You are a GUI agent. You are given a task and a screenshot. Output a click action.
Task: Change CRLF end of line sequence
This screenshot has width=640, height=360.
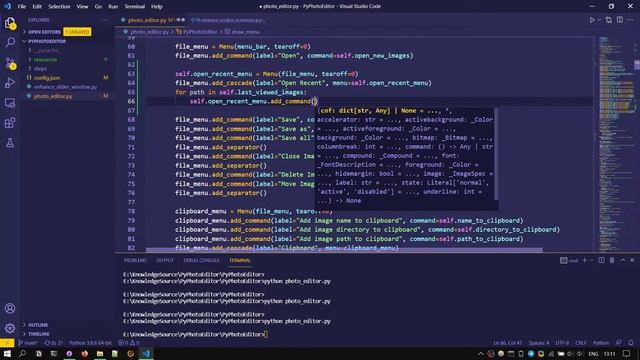pos(581,343)
